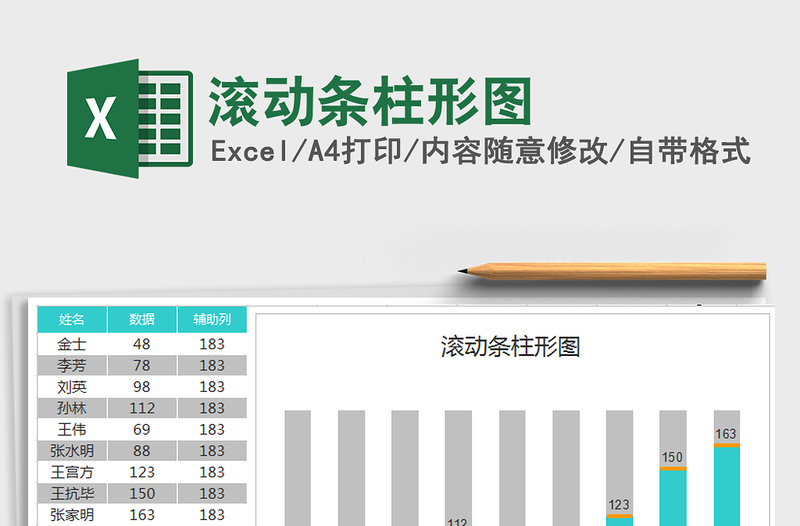
Task: Click orange marker below the 163 label
Action: (x=727, y=445)
